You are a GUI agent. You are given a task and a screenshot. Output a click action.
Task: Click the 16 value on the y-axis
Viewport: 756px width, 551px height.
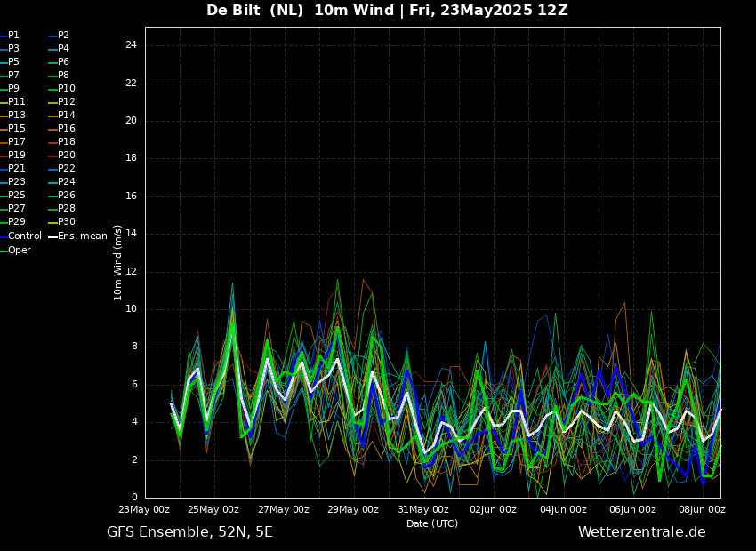coord(131,196)
